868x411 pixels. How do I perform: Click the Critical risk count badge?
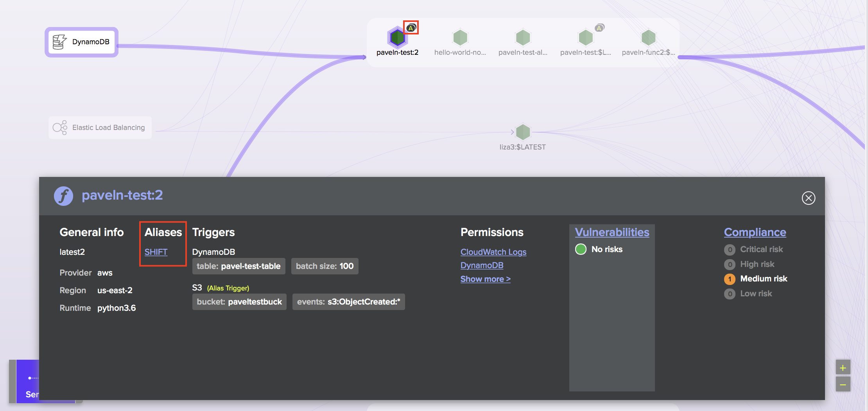point(730,250)
